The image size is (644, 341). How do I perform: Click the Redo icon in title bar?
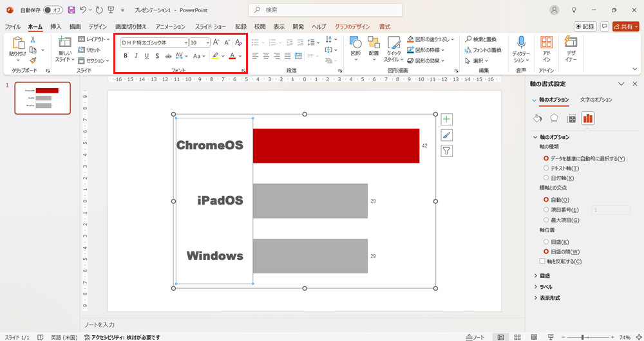click(99, 10)
